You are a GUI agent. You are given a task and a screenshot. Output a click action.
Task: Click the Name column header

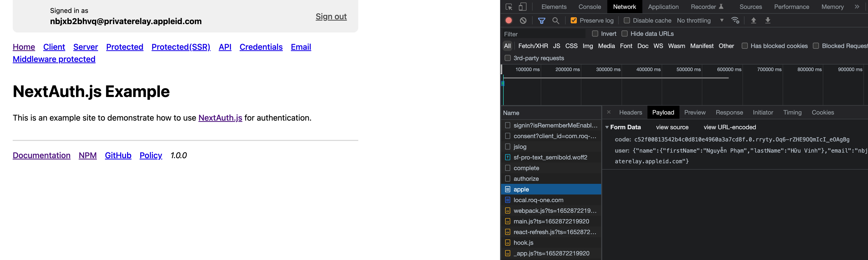pos(551,113)
